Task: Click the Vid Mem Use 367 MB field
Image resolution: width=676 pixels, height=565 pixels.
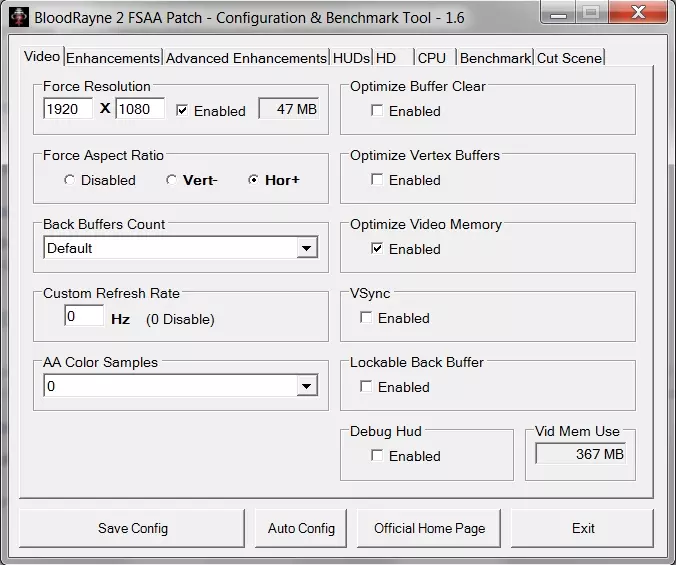Action: (580, 454)
